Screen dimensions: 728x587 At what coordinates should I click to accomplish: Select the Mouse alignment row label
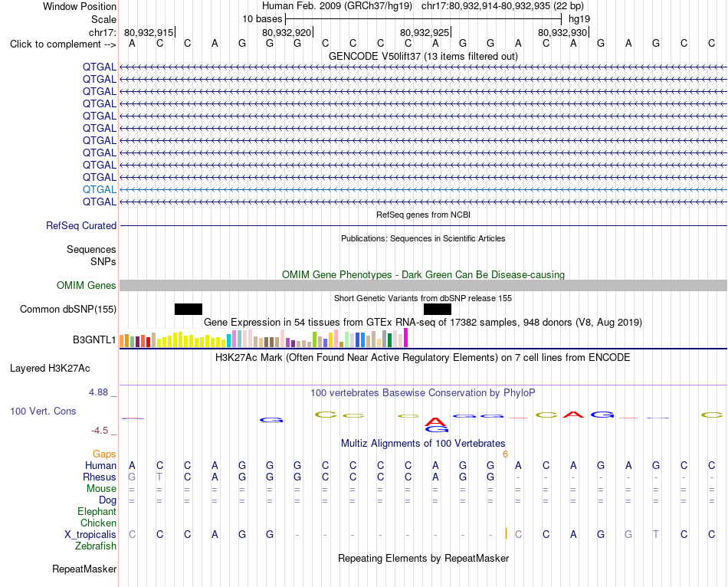pyautogui.click(x=101, y=489)
